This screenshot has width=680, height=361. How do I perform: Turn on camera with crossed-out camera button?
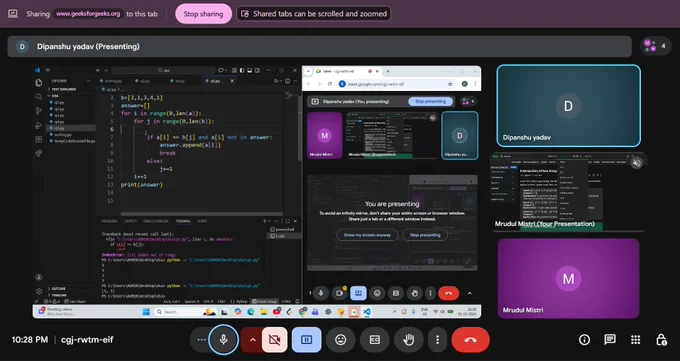275,339
